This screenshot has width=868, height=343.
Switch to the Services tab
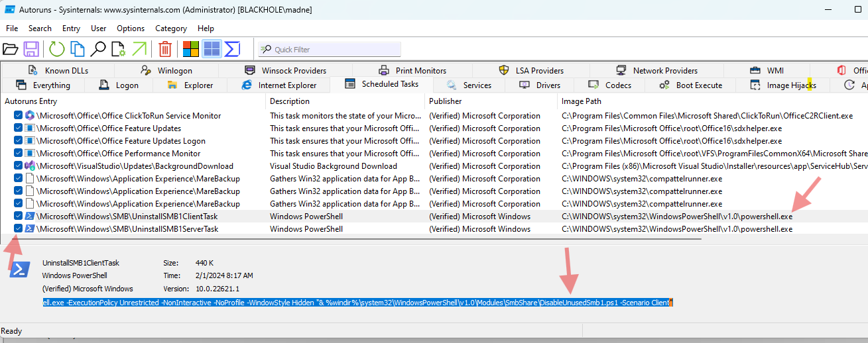coord(470,85)
